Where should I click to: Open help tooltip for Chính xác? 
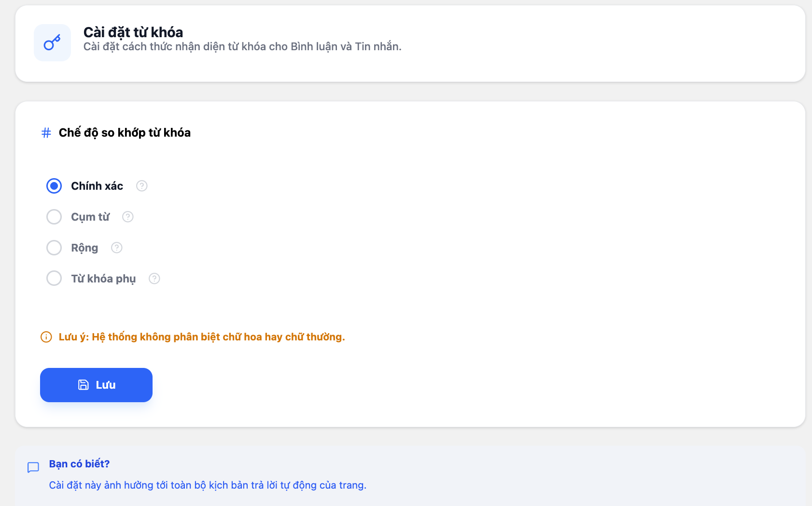141,186
